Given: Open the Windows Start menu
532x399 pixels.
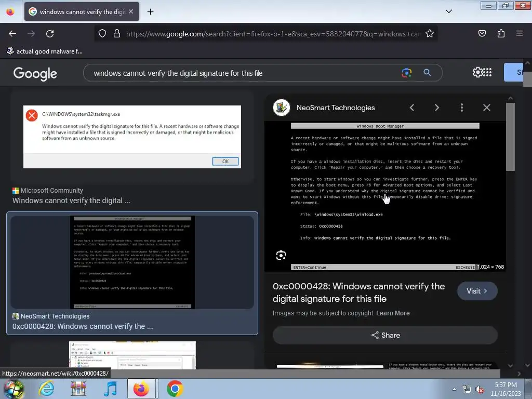Looking at the screenshot, I should 13,389.
